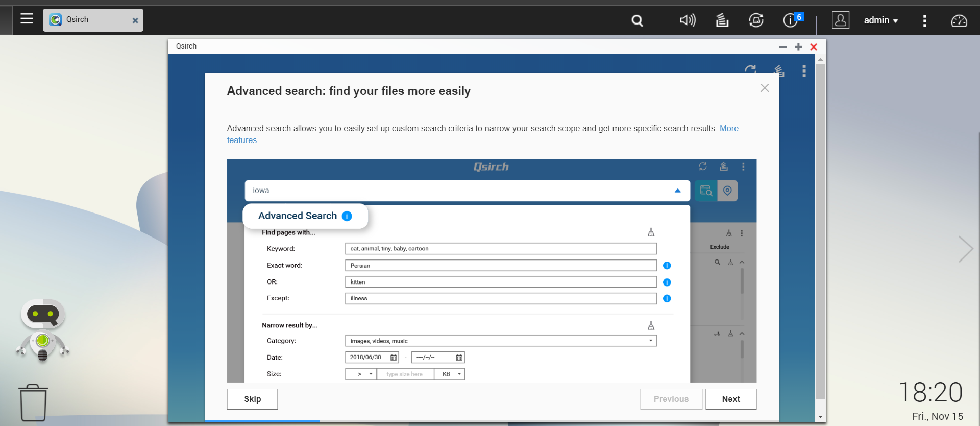
Task: Click the scrollbar down arrow in Qsirch
Action: [x=821, y=417]
